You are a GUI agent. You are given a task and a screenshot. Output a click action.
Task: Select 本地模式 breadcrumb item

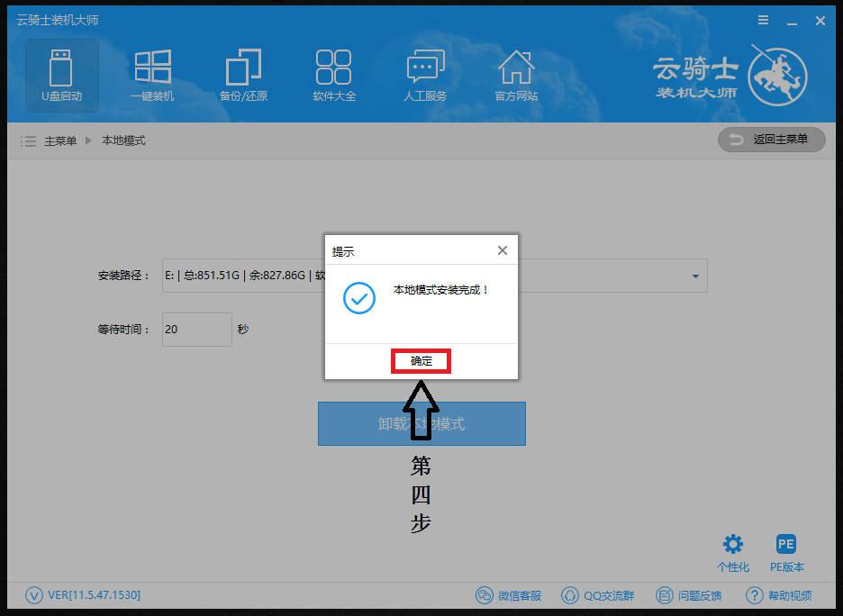(x=123, y=140)
